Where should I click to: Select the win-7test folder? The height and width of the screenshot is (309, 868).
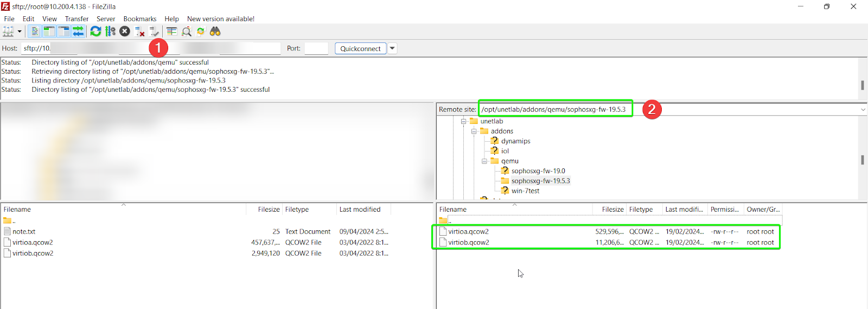tap(525, 191)
